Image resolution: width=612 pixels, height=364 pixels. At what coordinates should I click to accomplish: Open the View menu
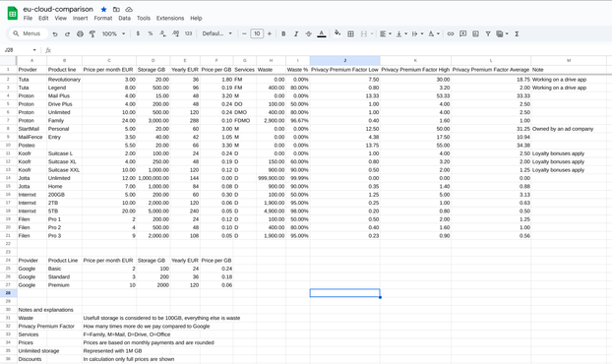(60, 19)
